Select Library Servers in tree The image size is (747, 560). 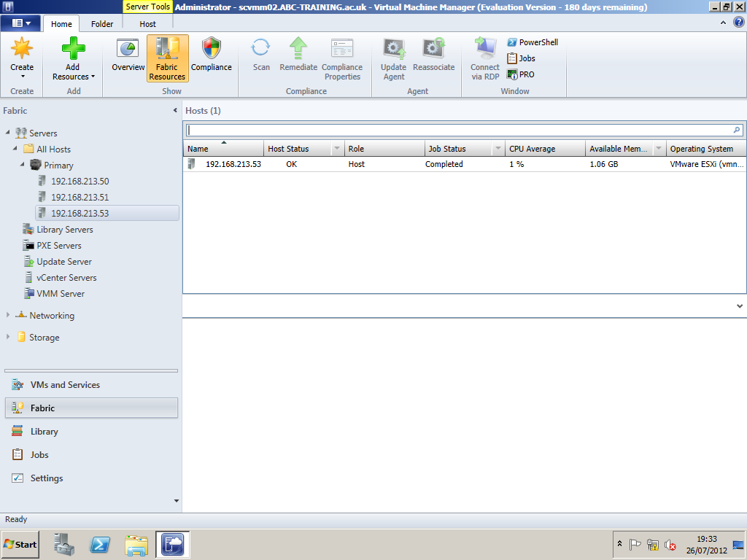pyautogui.click(x=65, y=230)
